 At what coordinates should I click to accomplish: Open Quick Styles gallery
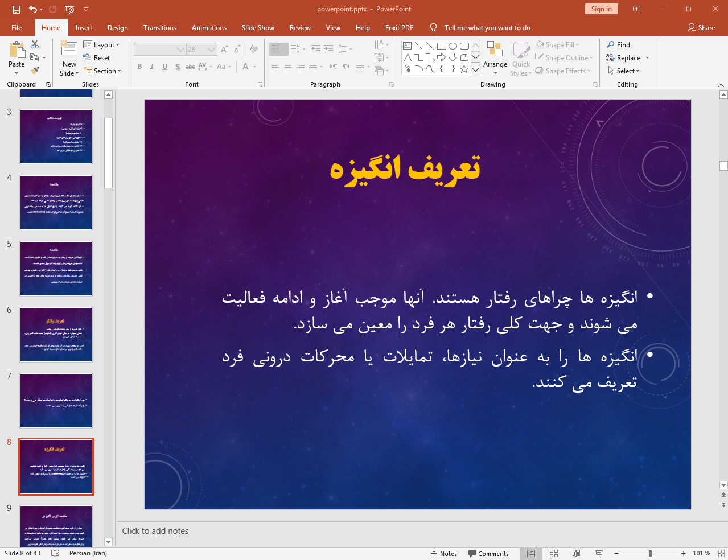pyautogui.click(x=521, y=59)
